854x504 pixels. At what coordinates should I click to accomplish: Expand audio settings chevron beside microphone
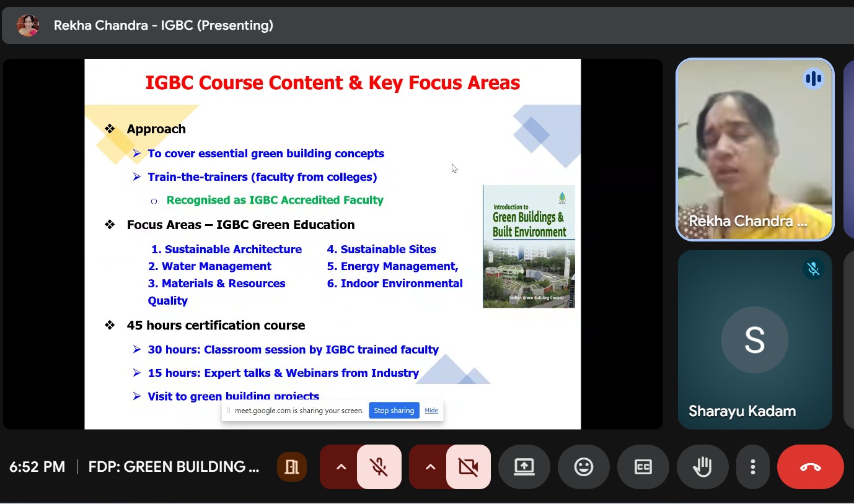point(340,467)
